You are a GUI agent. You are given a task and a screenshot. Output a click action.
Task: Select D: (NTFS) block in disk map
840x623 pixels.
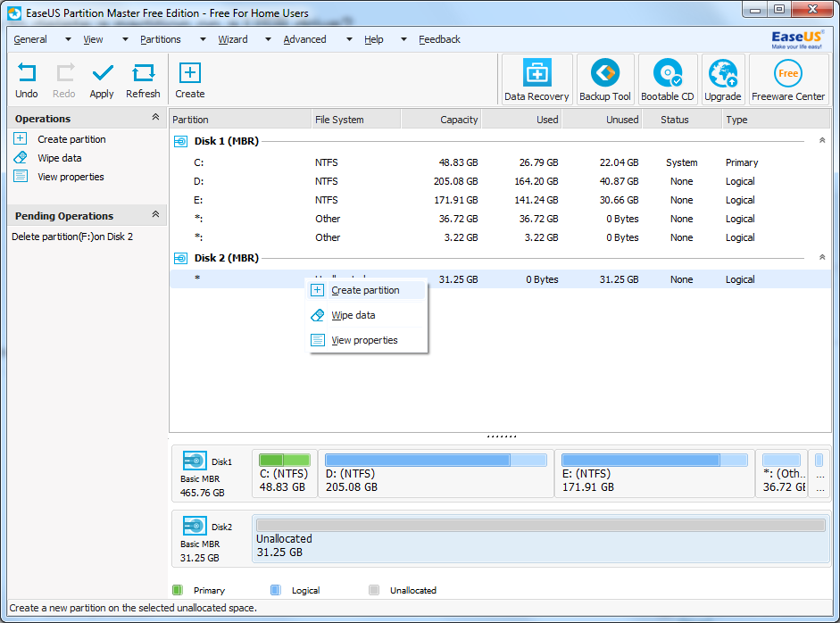[x=436, y=474]
